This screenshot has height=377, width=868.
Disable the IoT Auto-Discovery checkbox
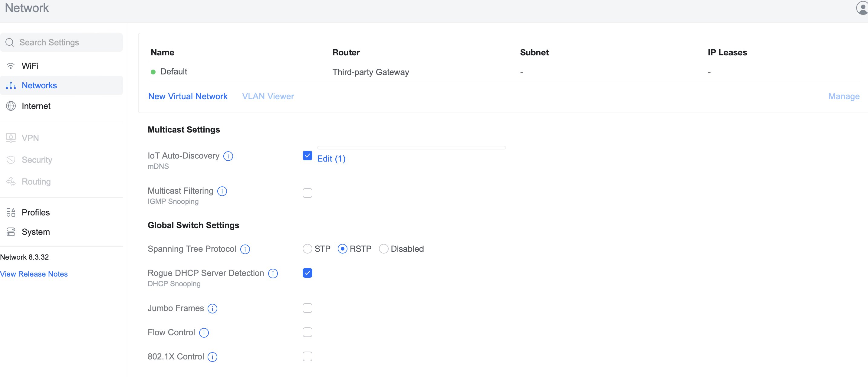coord(307,156)
